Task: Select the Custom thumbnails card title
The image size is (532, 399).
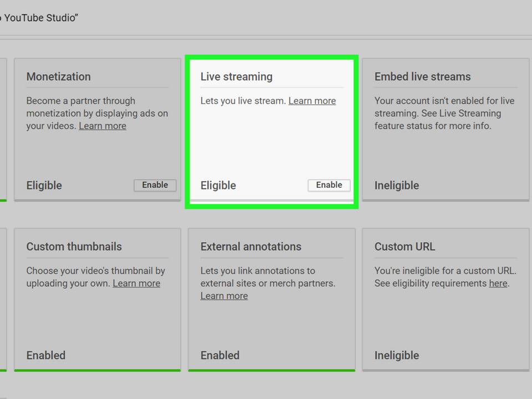Action: click(x=74, y=247)
